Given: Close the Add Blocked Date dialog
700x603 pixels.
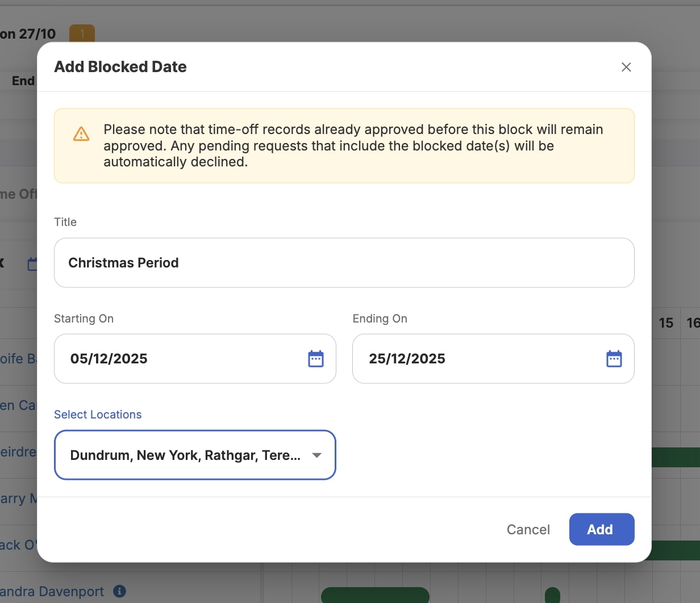Looking at the screenshot, I should 626,67.
